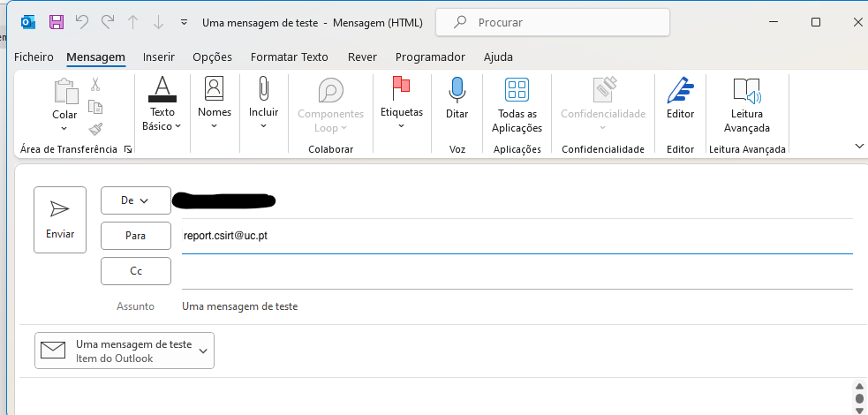Collapse the ribbon with the chevron
868x415 pixels.
point(858,146)
